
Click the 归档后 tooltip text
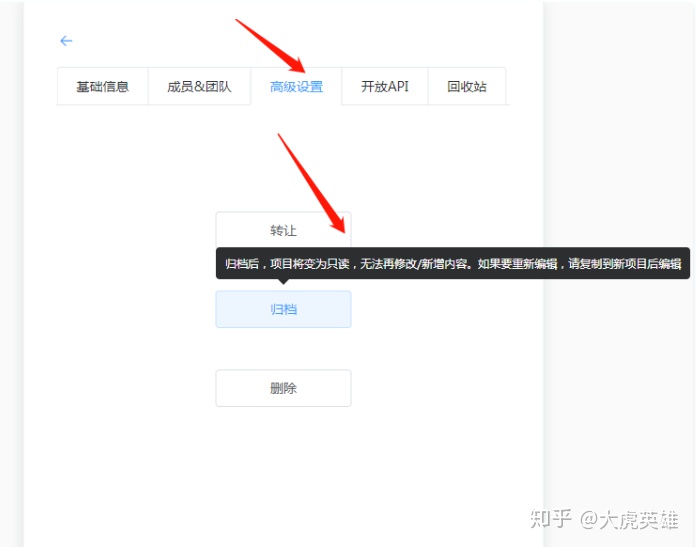click(453, 264)
